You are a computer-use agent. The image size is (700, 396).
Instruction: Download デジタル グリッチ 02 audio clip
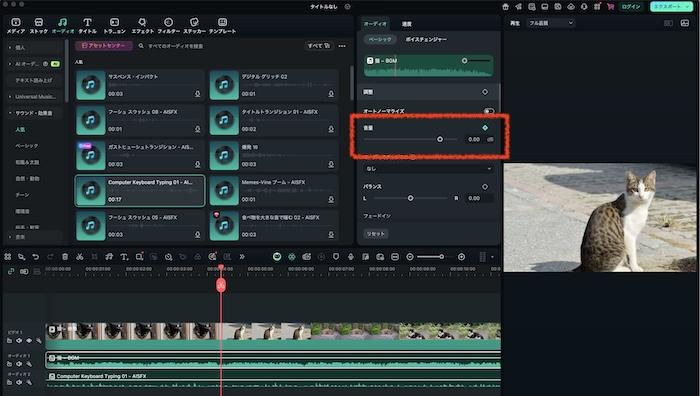point(331,94)
